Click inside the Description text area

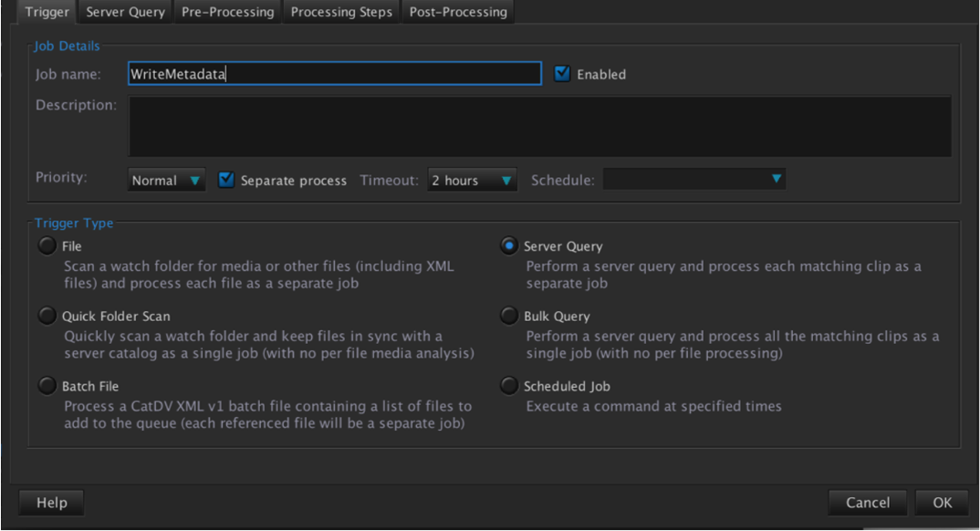(x=539, y=127)
